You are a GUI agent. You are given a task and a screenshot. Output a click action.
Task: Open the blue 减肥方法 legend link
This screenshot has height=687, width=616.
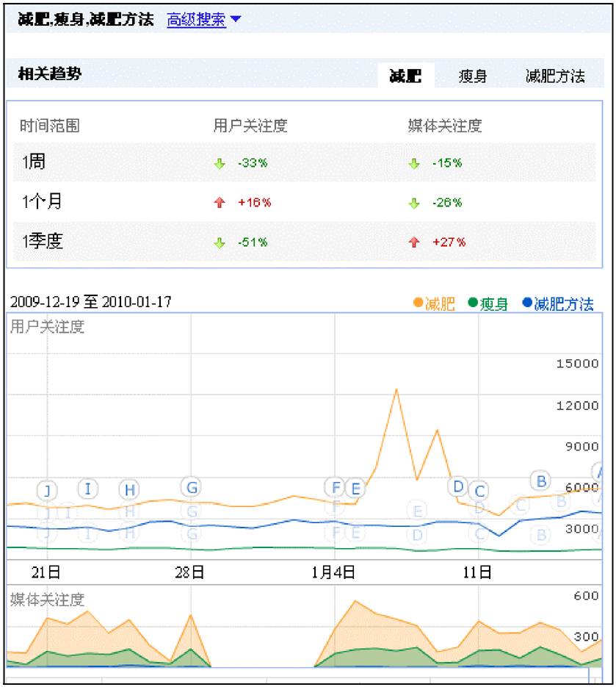563,303
